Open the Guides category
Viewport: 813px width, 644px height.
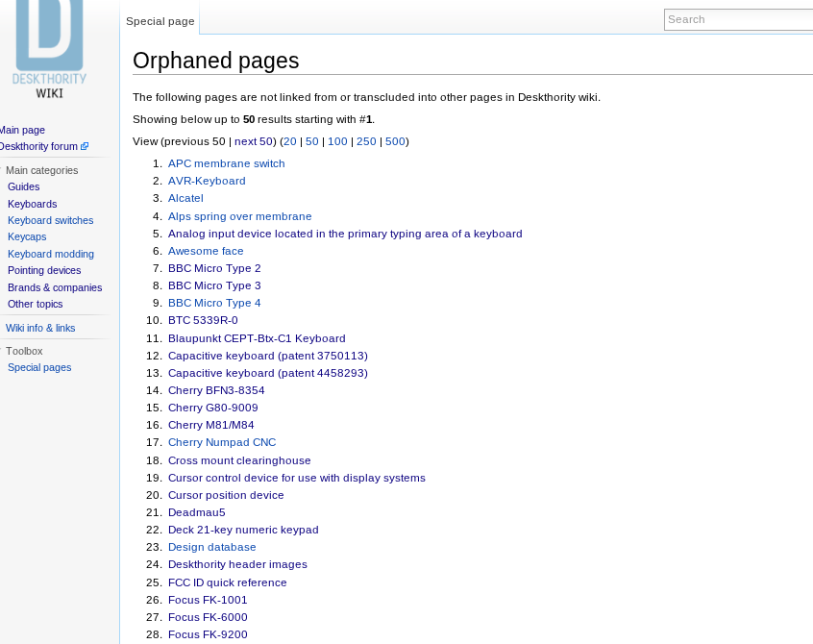point(23,186)
